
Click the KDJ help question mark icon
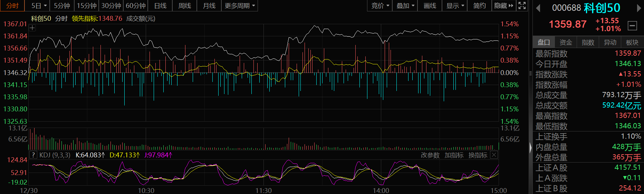click(33, 155)
